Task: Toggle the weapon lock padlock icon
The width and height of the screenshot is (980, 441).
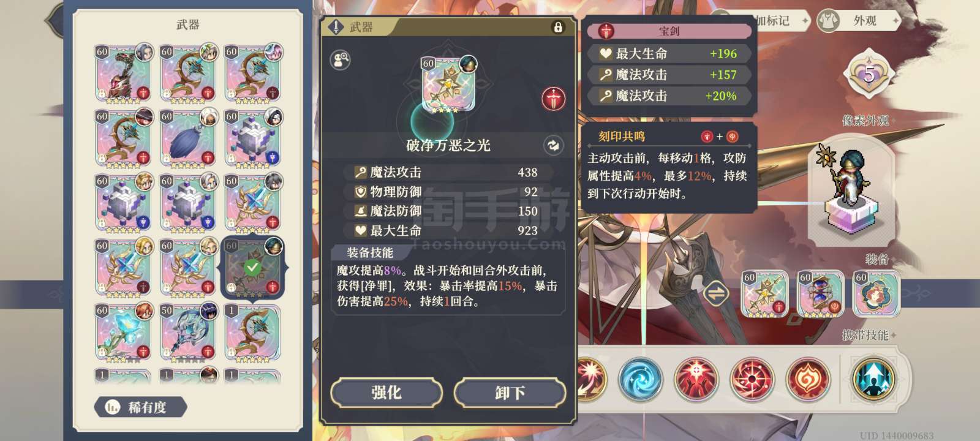Action: (557, 27)
